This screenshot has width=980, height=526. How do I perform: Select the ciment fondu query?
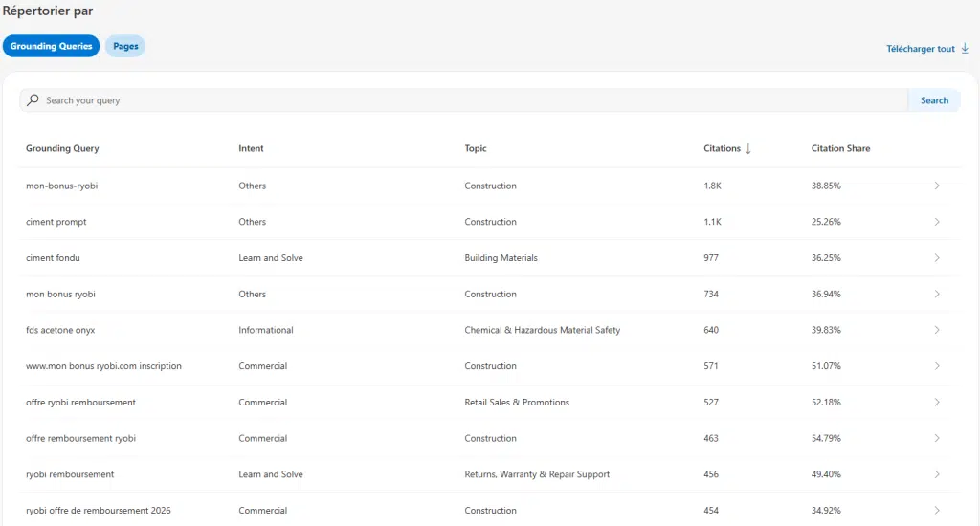pos(54,258)
